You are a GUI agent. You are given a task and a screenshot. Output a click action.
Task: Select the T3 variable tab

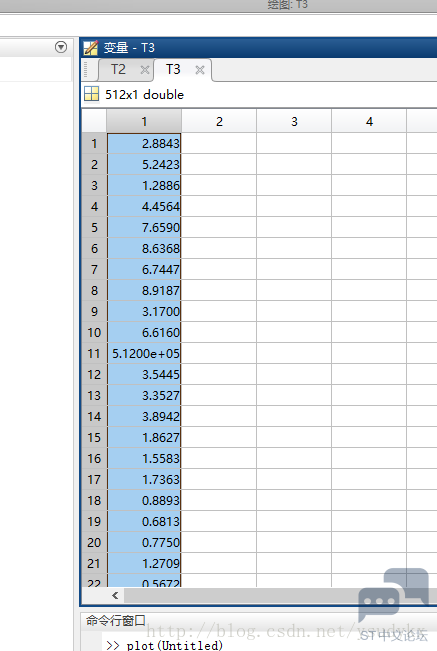click(x=173, y=69)
